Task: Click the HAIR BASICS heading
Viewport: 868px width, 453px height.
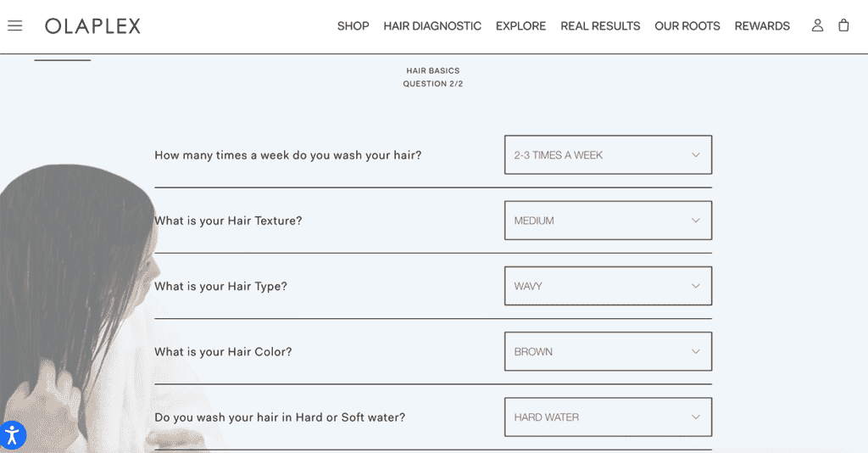Action: 433,71
